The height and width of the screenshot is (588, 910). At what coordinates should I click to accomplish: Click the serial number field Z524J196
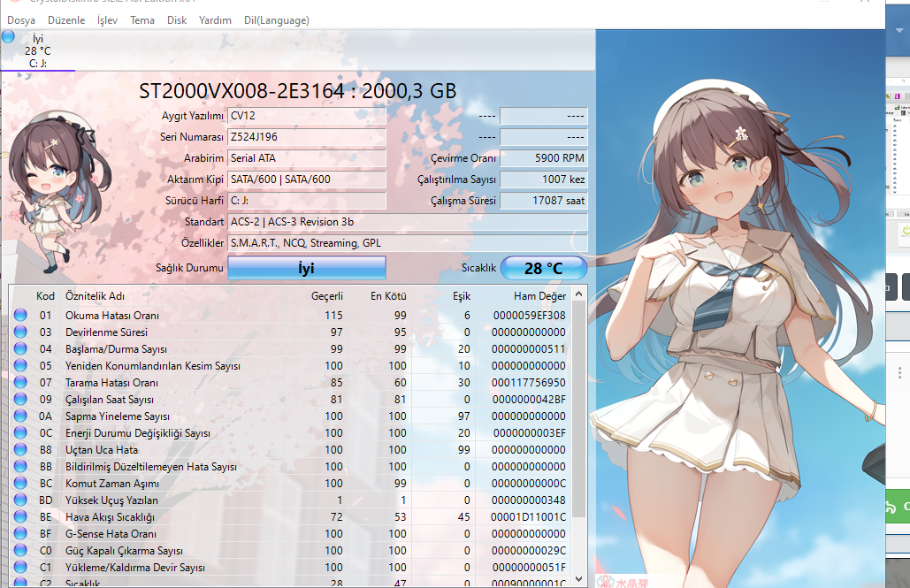click(307, 137)
